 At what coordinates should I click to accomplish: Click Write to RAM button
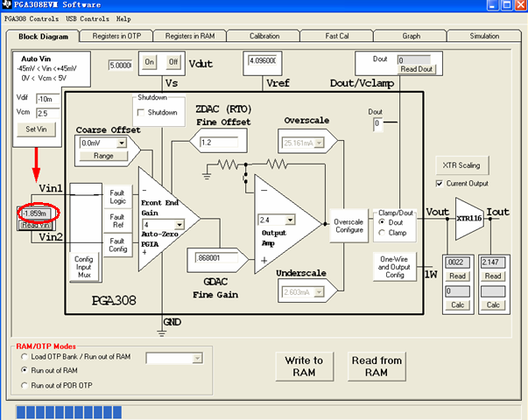304,367
